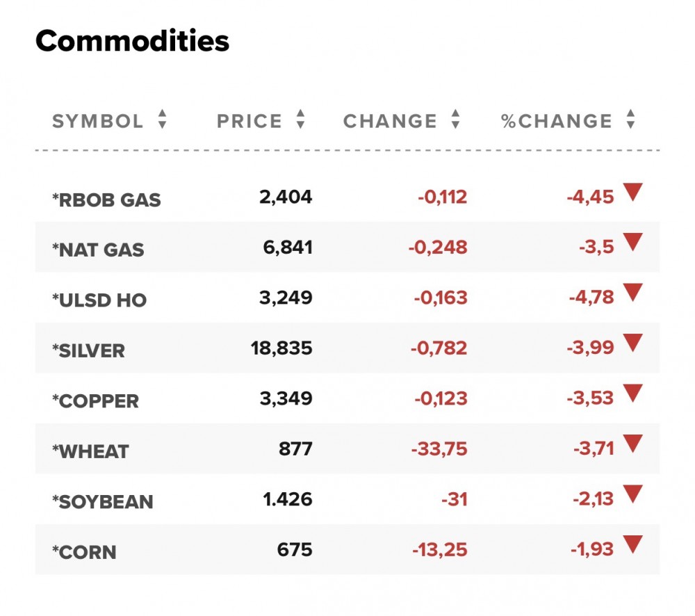Open the *NAT GAS symbol link
The height and width of the screenshot is (616, 695).
point(98,250)
